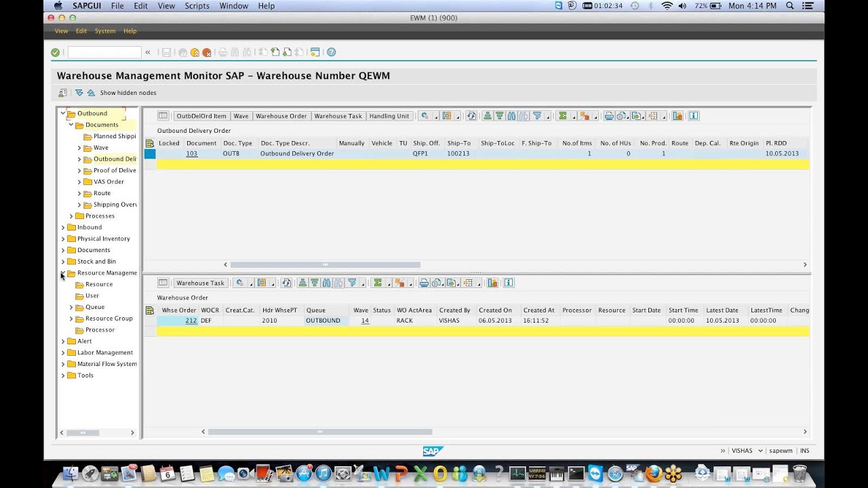
Task: Open wave 14 link
Action: point(365,321)
